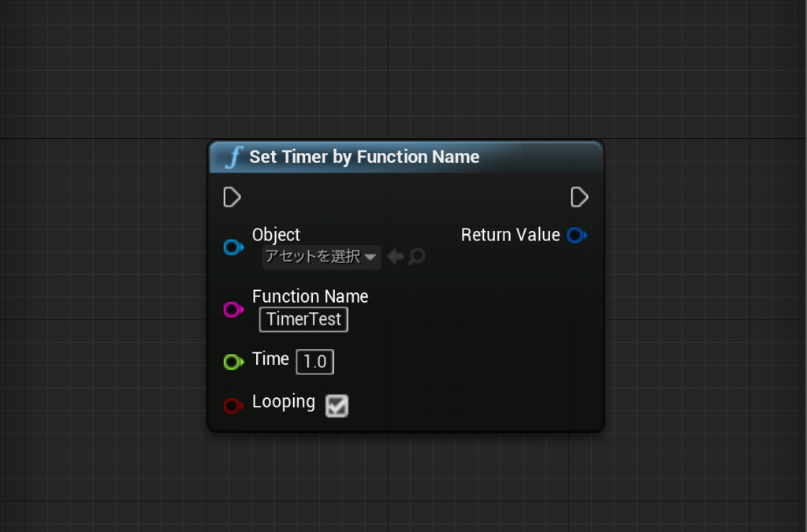Screen dimensions: 807x532
Task: Browse to asset with magnifier icon
Action: 417,256
